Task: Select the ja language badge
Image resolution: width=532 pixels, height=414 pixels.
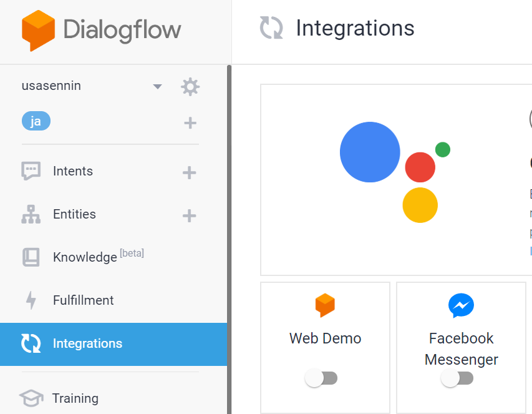Action: [36, 121]
